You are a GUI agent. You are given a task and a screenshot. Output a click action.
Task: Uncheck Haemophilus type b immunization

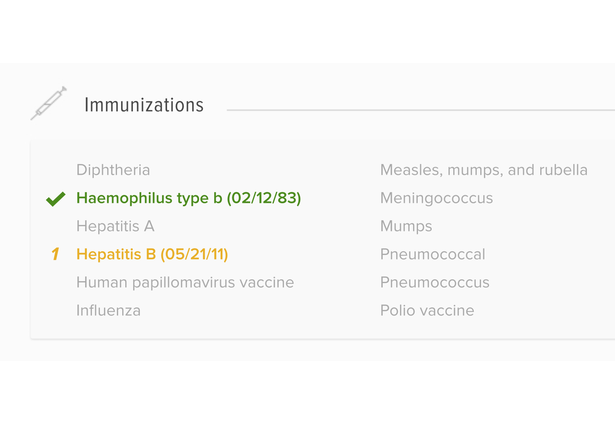click(x=188, y=198)
